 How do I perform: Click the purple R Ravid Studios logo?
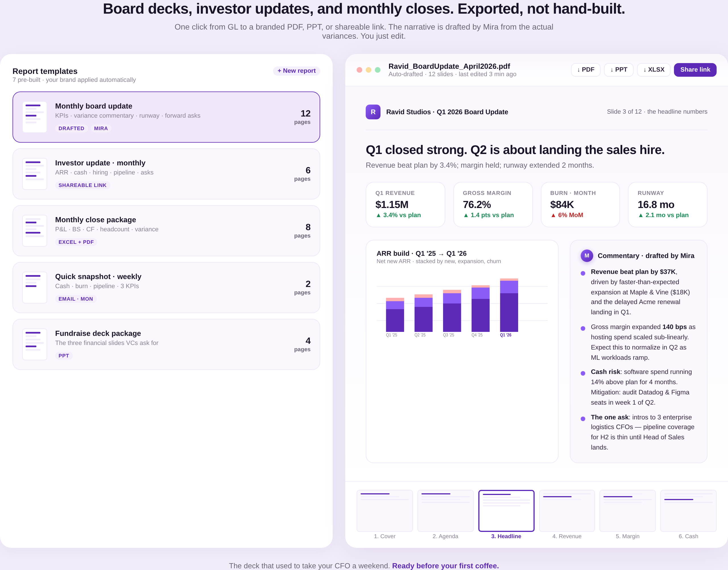tap(373, 112)
